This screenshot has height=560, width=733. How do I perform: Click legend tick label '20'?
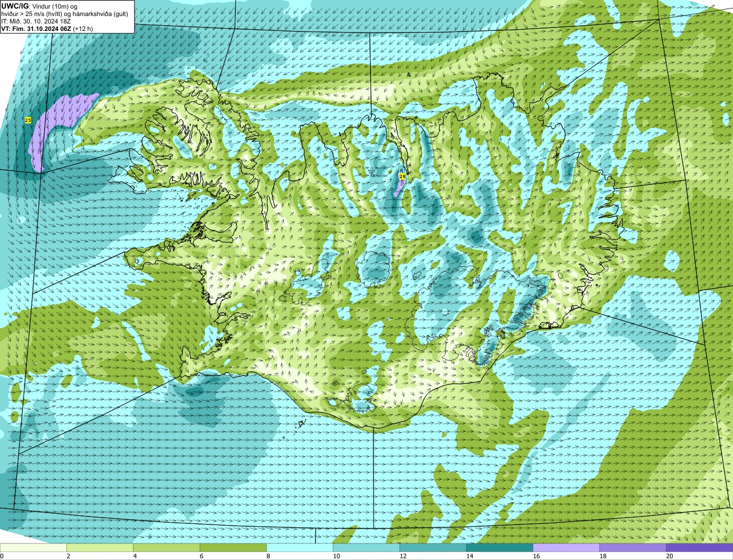pyautogui.click(x=669, y=556)
